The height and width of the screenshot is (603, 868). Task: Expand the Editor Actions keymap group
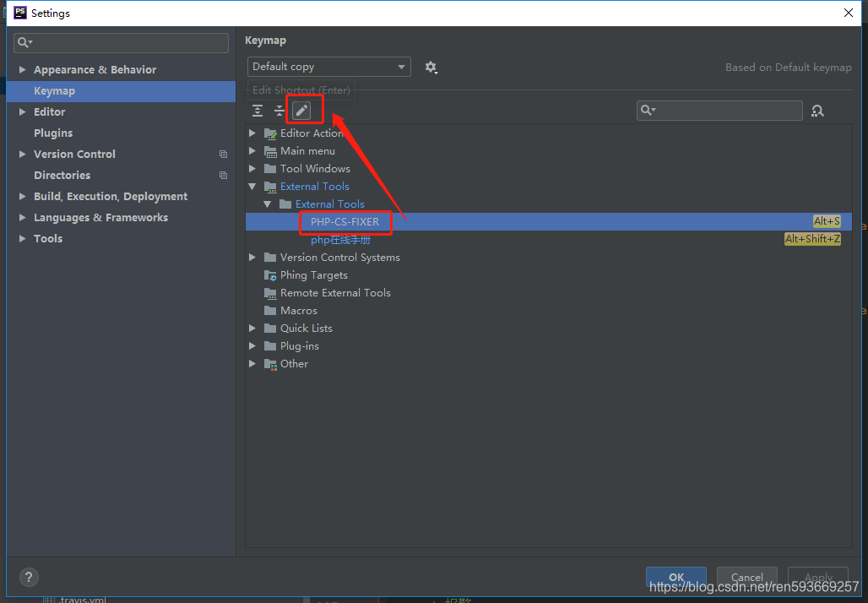[x=252, y=133]
